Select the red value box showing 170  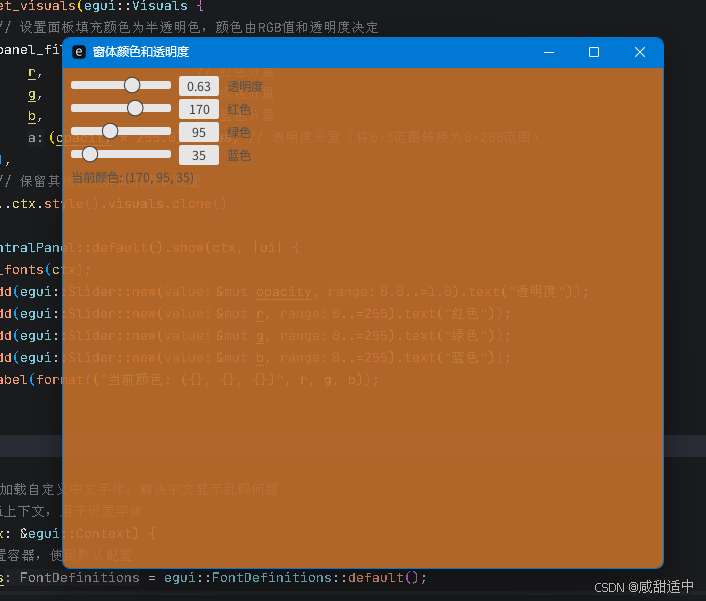click(199, 109)
